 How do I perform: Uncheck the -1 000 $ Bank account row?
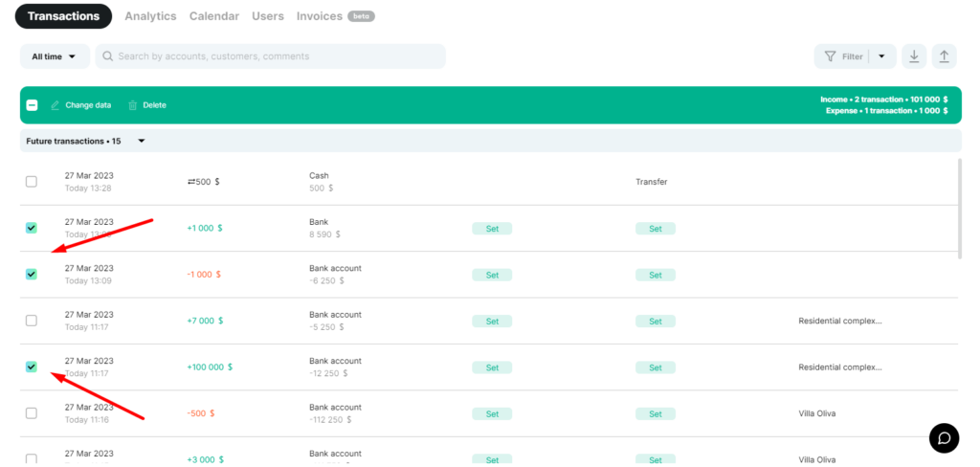click(32, 275)
